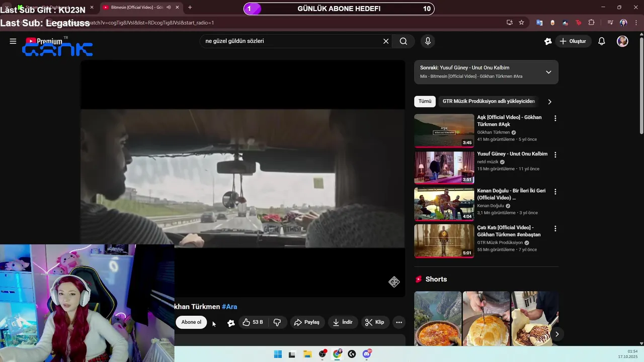Open the Çatı Katı thumbnail 5:01

pyautogui.click(x=444, y=241)
